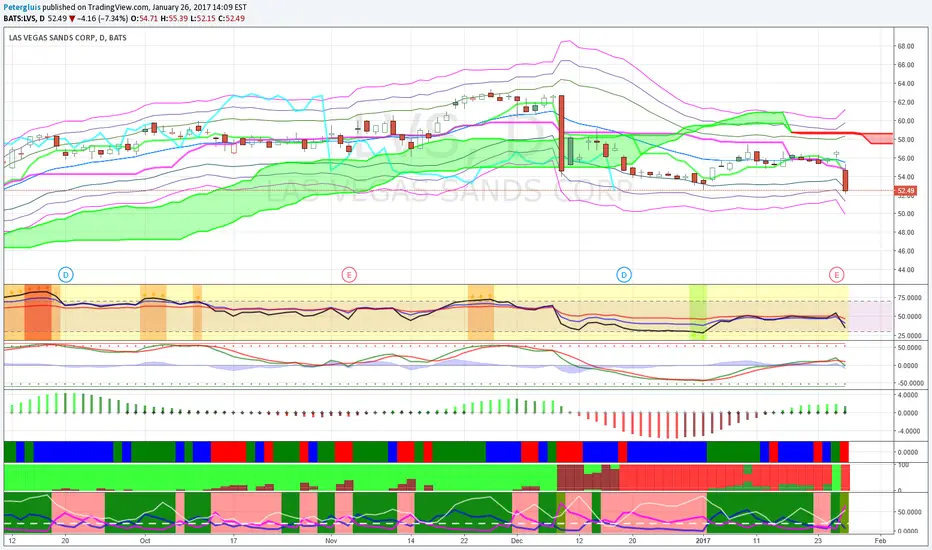Click the 11 date label on the time axis
932x550 pixels.
(x=756, y=541)
